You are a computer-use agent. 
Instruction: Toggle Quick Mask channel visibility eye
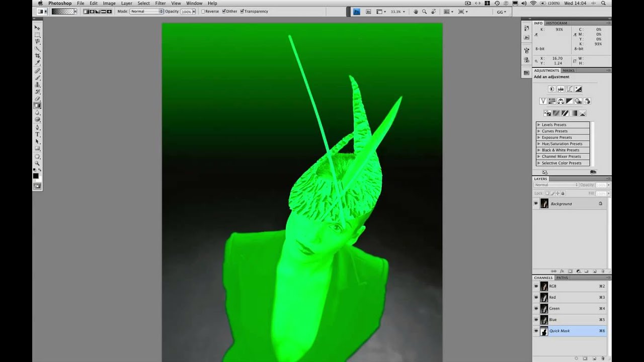(x=536, y=331)
